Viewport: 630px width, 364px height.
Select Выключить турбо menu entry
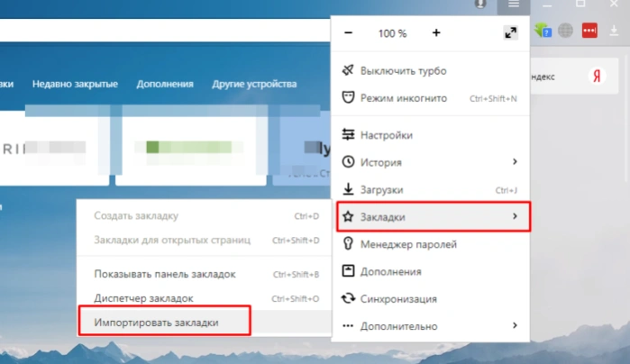430,70
